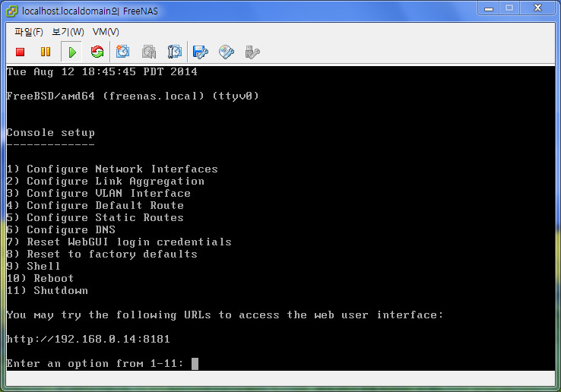Click the '9) Shell' line
Viewport: 561px width, 392px height.
(x=33, y=267)
